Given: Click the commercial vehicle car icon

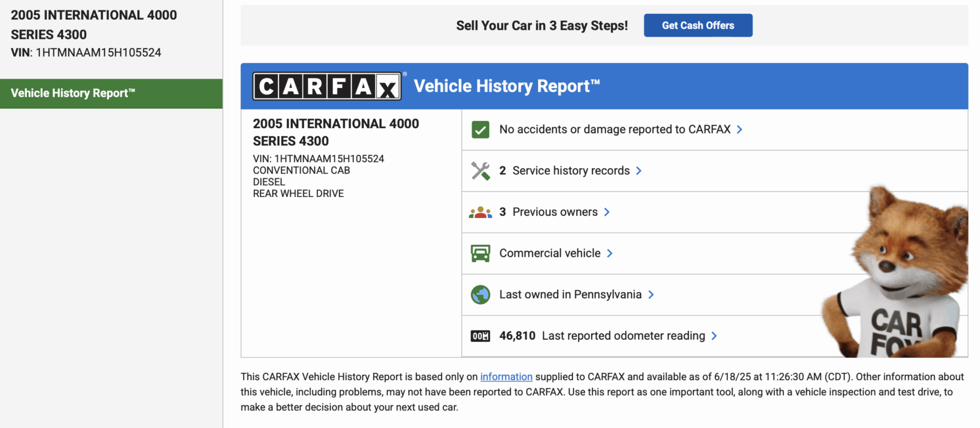Looking at the screenshot, I should pos(480,253).
